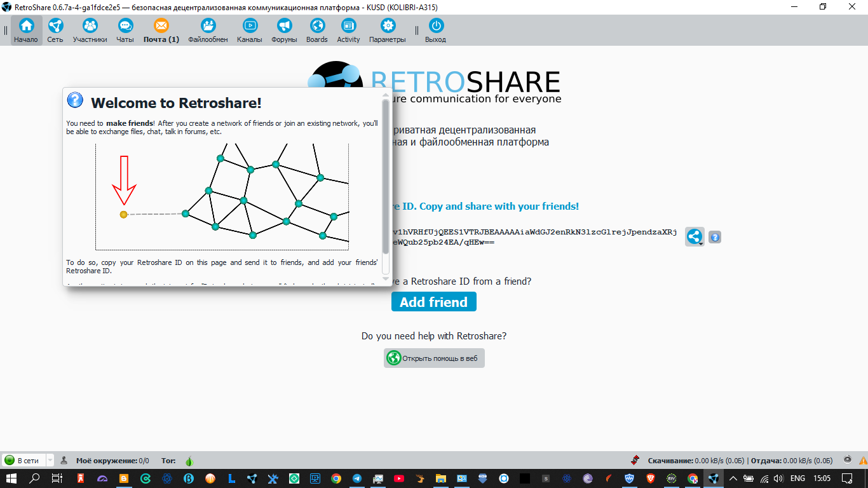868x488 pixels.
Task: Click the red transfer arrows status icon
Action: click(635, 460)
